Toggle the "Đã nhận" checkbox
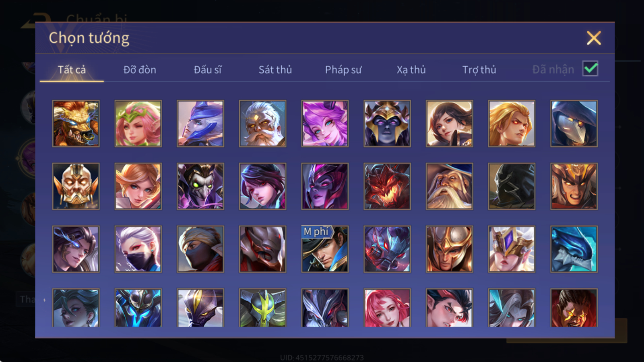 pos(590,69)
